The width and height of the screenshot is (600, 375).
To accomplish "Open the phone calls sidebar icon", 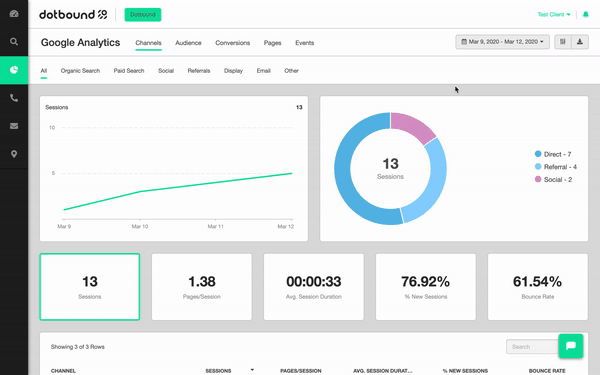I will 14,98.
